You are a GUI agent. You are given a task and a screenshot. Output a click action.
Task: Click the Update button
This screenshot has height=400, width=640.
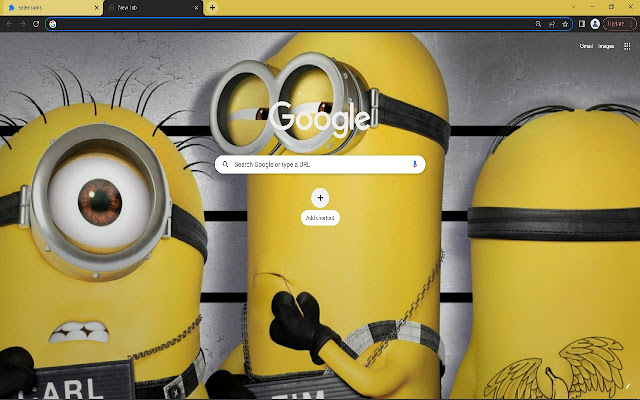[x=619, y=24]
